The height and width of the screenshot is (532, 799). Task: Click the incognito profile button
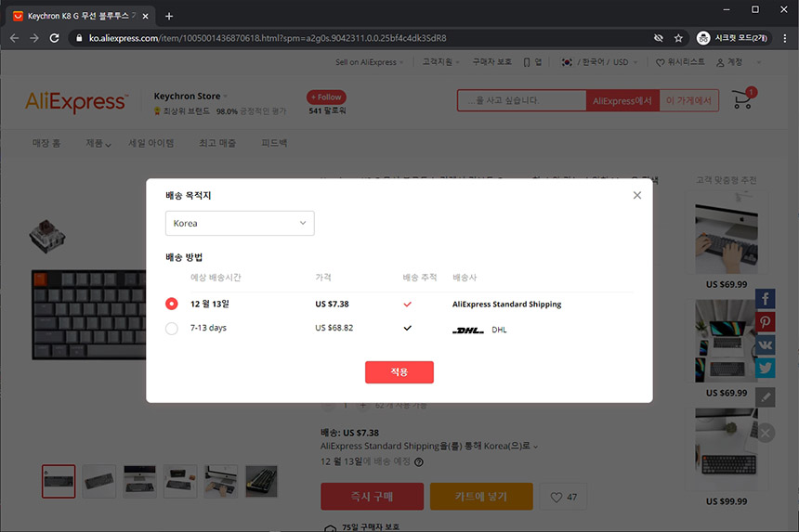[x=734, y=38]
